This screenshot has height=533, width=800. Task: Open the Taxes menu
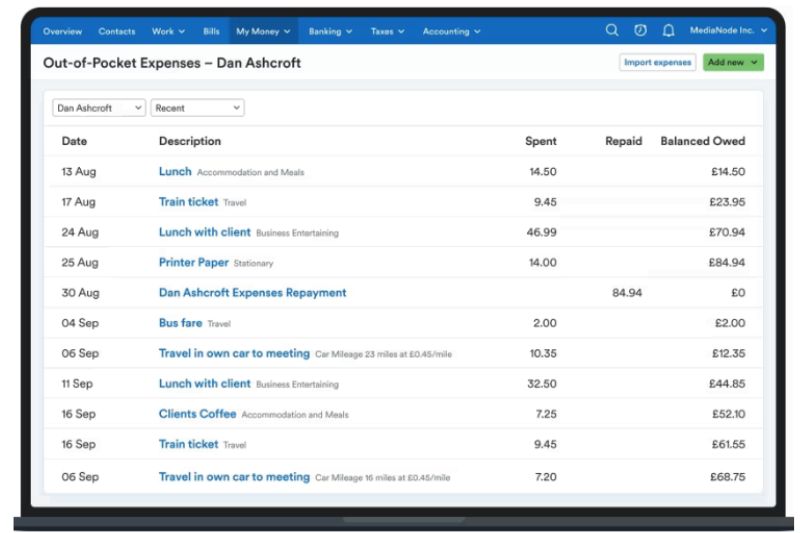(x=387, y=31)
